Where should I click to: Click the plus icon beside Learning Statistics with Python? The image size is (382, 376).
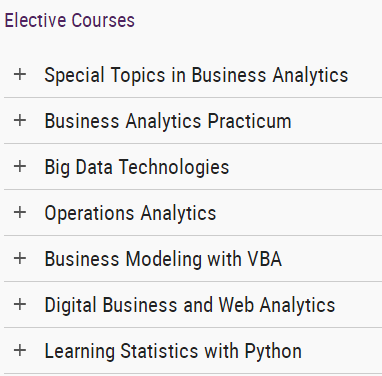(20, 350)
